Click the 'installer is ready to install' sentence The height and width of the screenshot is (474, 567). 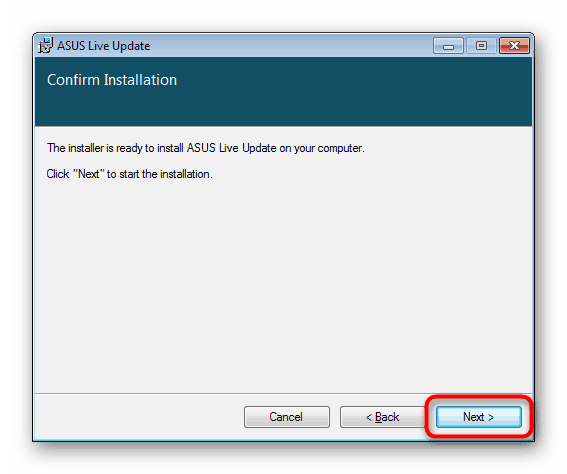[206, 148]
